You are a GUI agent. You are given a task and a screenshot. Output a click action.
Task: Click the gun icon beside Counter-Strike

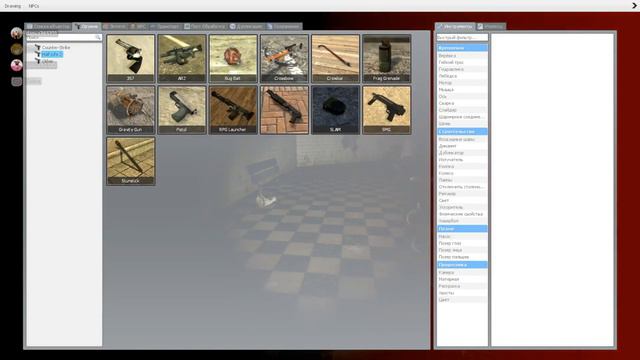[38, 47]
